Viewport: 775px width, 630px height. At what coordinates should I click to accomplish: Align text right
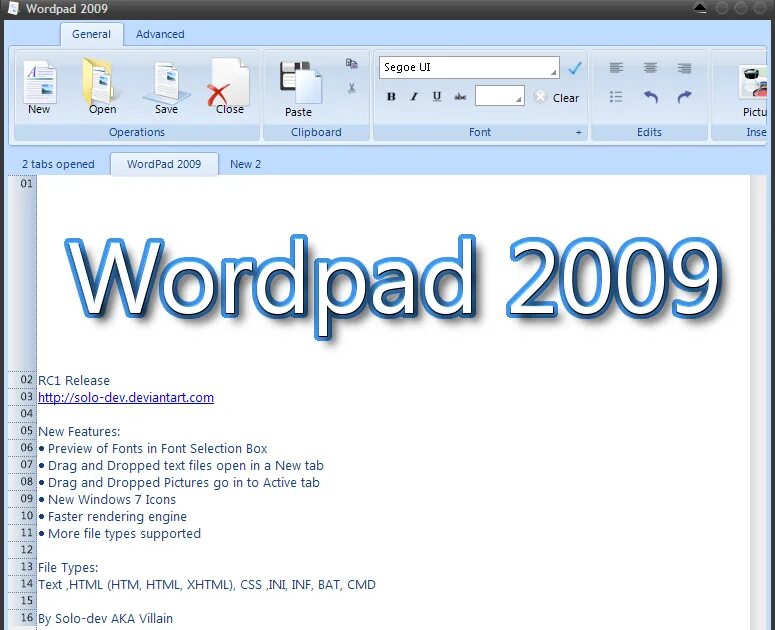point(685,68)
